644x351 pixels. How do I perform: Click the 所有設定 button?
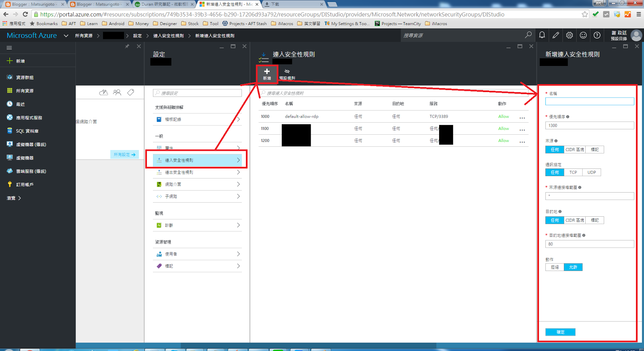click(x=124, y=154)
